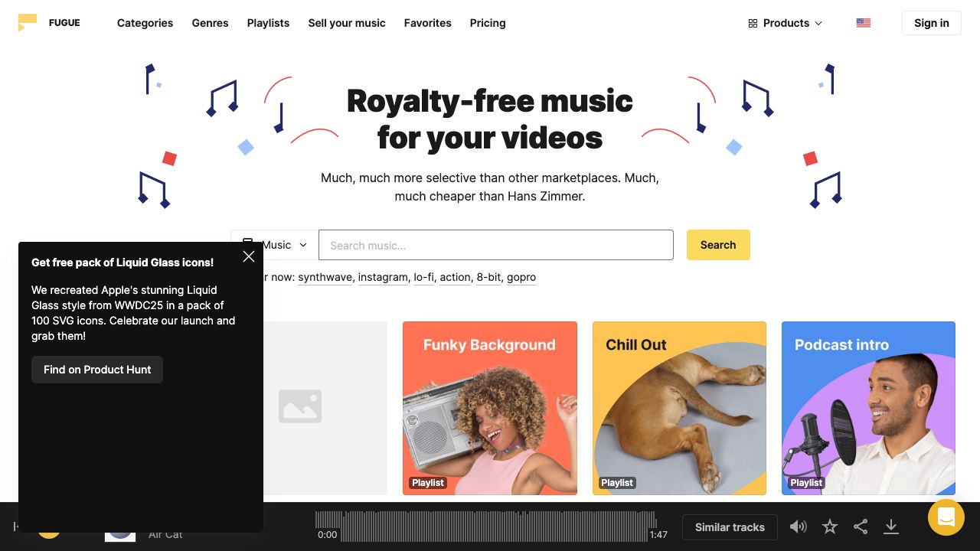Expand the Products dropdown chevron
The width and height of the screenshot is (980, 551).
coord(818,24)
